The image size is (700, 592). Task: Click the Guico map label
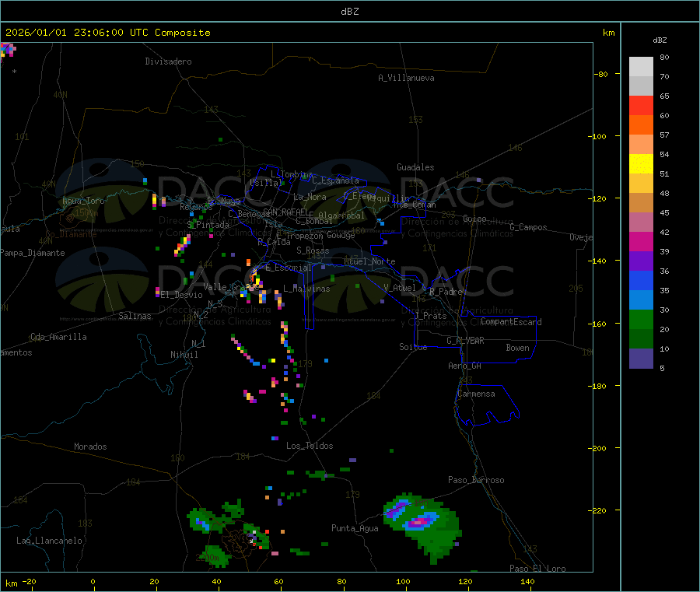pos(474,219)
